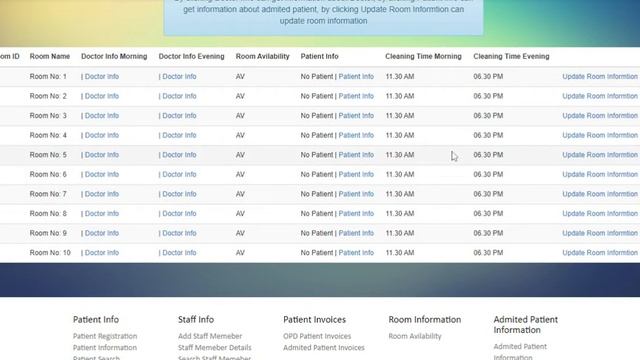Open Admited Patient Information footer link
The image size is (640, 360).
(x=520, y=351)
